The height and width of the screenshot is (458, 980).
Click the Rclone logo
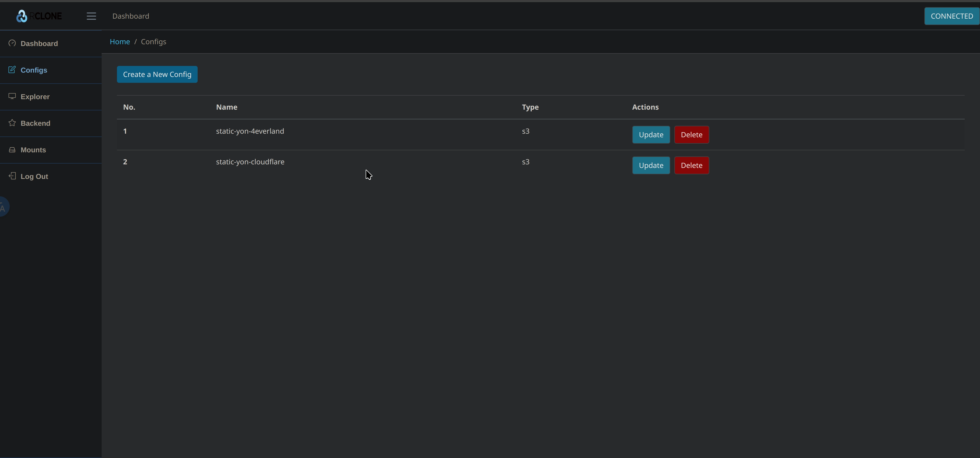[x=39, y=16]
